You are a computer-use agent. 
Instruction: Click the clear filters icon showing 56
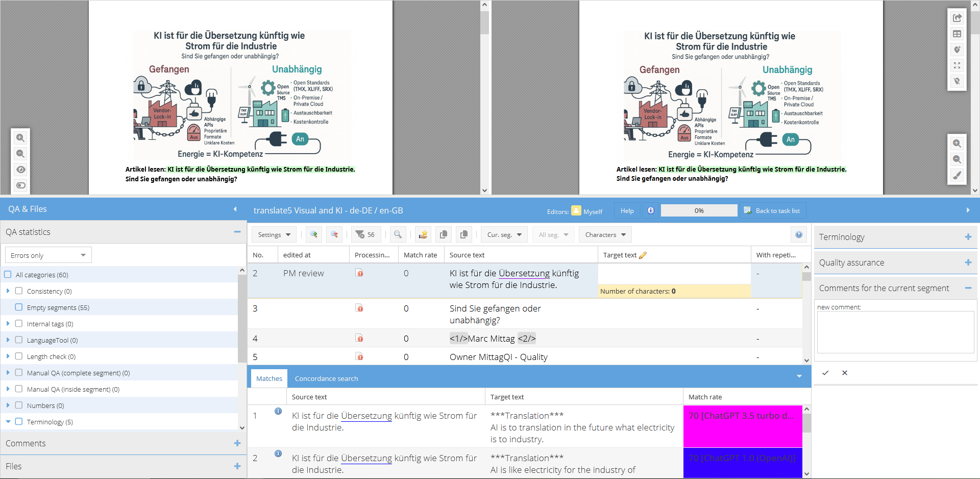(x=365, y=235)
